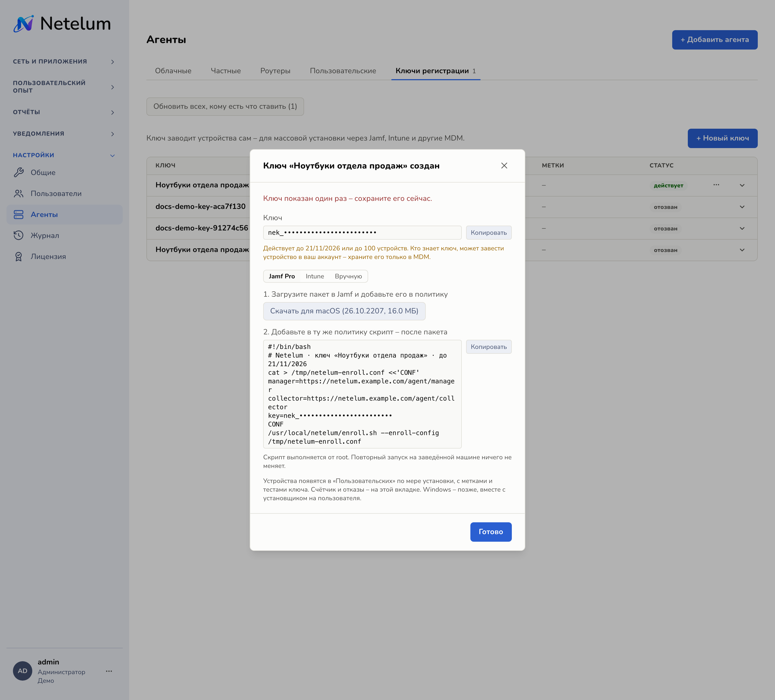
Task: Click the Готово button
Action: tap(491, 531)
